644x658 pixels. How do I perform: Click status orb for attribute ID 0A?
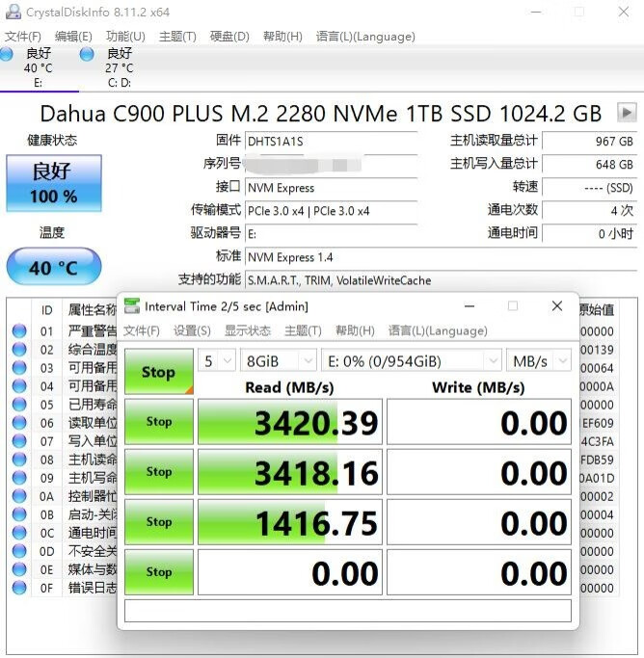pyautogui.click(x=19, y=496)
